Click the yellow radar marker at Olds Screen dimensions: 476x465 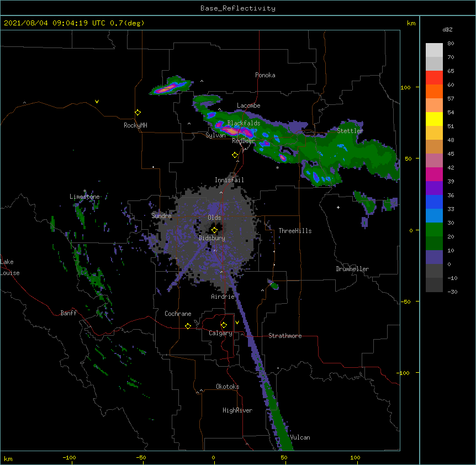pyautogui.click(x=214, y=230)
